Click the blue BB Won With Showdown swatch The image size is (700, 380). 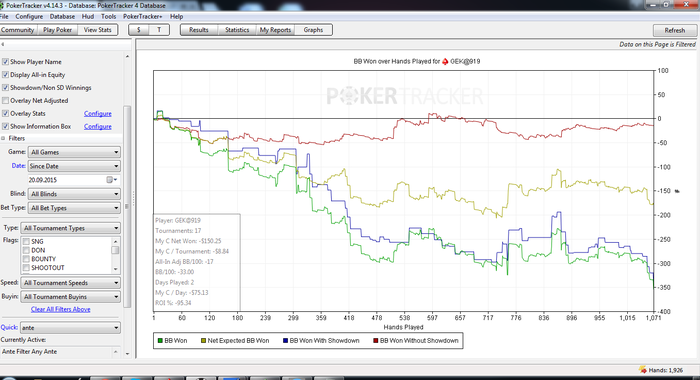(286, 341)
